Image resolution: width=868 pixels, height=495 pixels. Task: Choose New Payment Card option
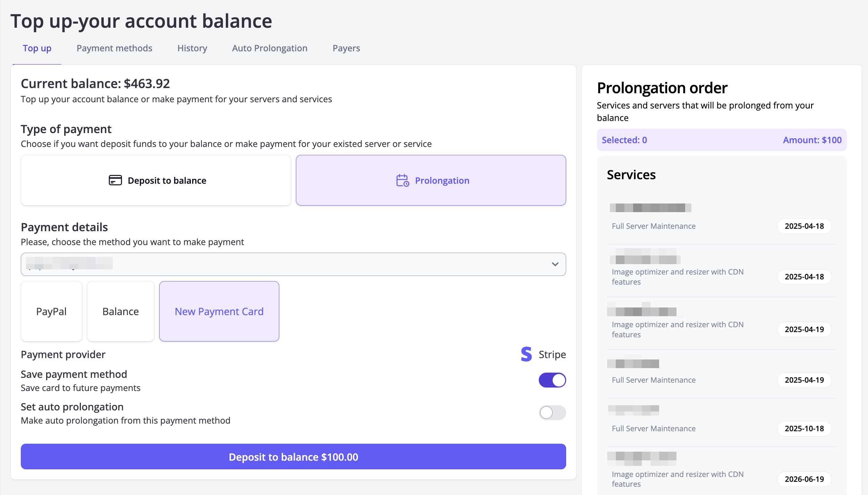[x=219, y=311]
